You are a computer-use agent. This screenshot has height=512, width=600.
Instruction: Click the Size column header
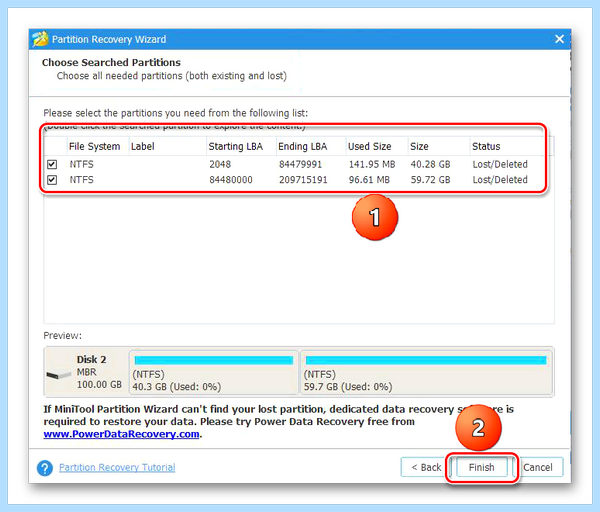[439, 147]
